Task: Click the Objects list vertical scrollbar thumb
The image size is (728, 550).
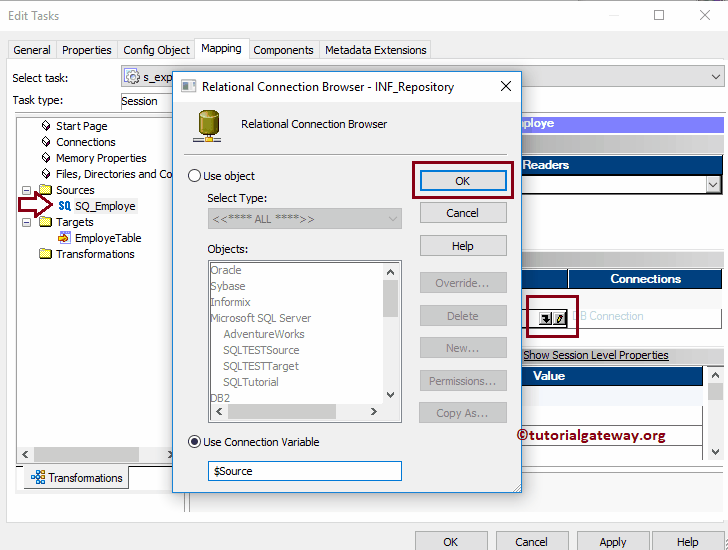Action: [x=390, y=298]
